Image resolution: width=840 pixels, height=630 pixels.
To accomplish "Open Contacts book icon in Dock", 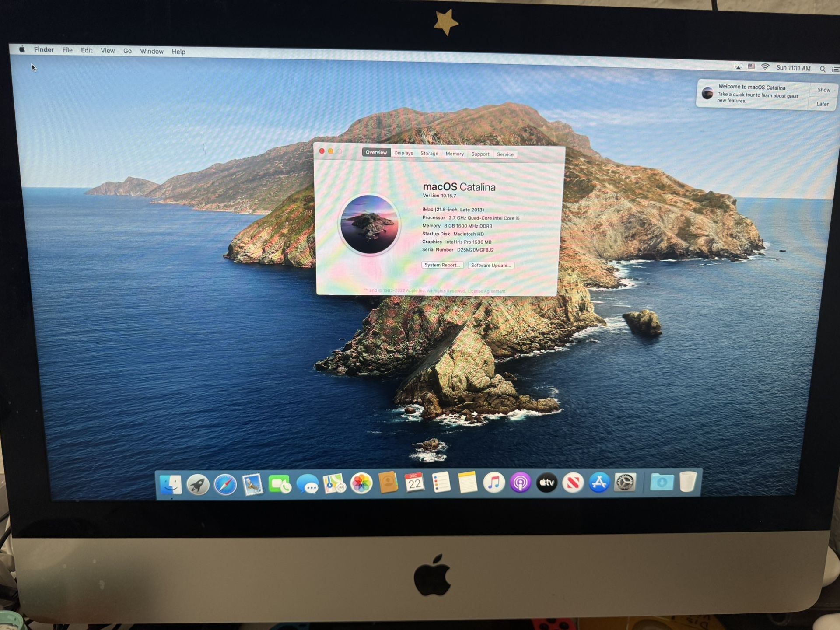I will tap(388, 483).
